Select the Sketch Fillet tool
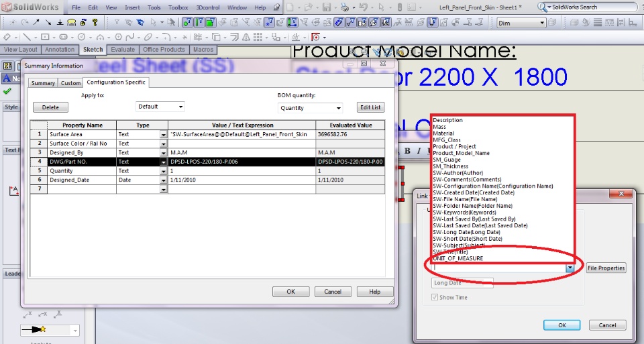This screenshot has height=344, width=644. point(166,37)
